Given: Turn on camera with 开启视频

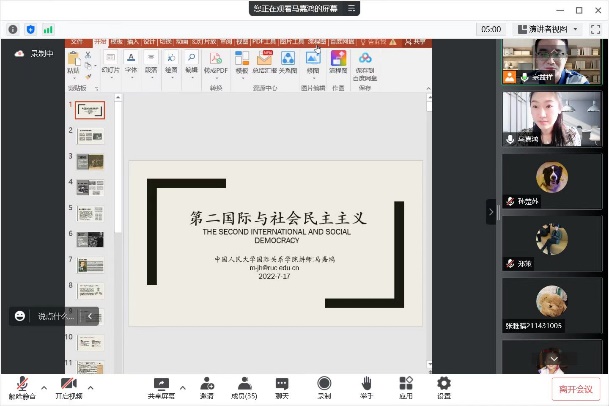Looking at the screenshot, I should [68, 386].
